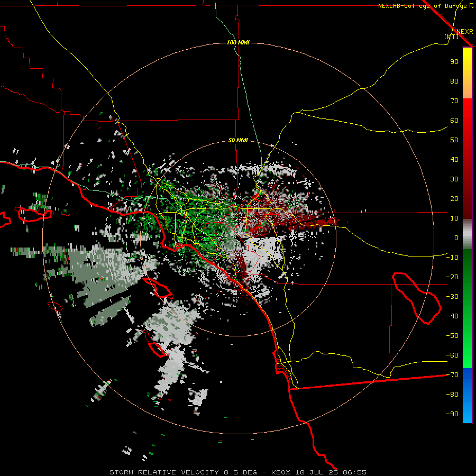Image resolution: width=476 pixels, height=476 pixels.
Task: Click the -20 value on velocity scale
Action: [452, 277]
